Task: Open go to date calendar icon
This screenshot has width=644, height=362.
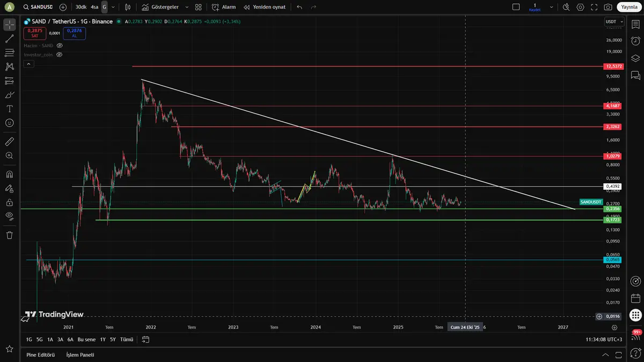Action: (145, 339)
